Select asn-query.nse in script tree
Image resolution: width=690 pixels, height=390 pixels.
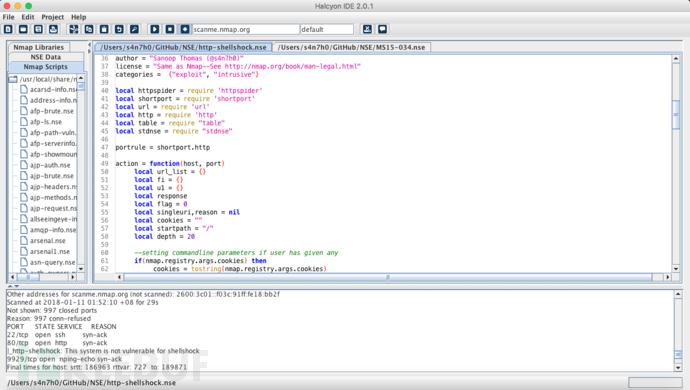tap(48, 262)
